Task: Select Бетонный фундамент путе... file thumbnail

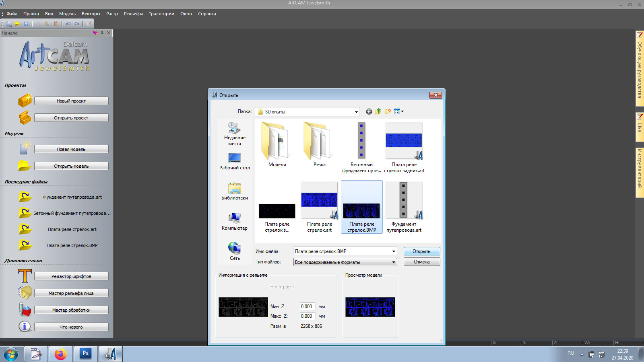Action: point(361,148)
